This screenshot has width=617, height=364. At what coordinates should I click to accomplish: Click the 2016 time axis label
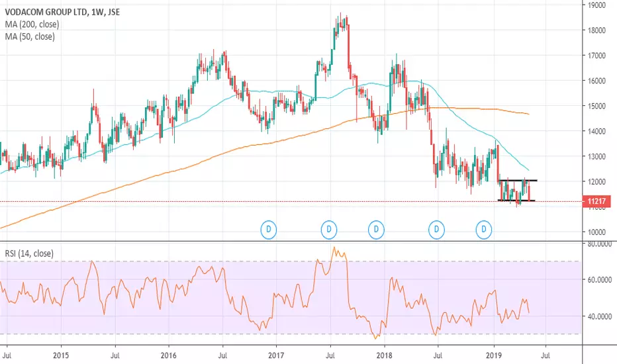pos(168,355)
